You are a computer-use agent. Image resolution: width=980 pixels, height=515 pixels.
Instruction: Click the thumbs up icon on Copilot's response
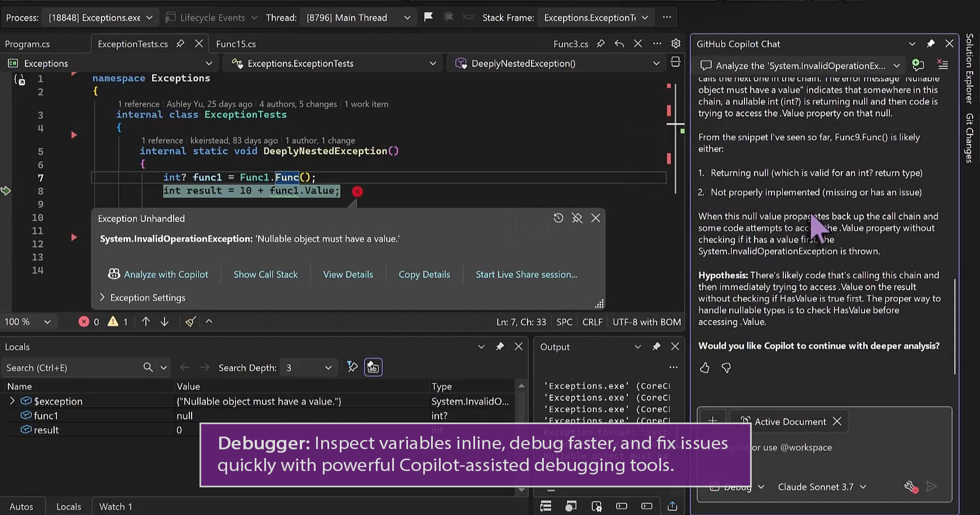[x=704, y=368]
